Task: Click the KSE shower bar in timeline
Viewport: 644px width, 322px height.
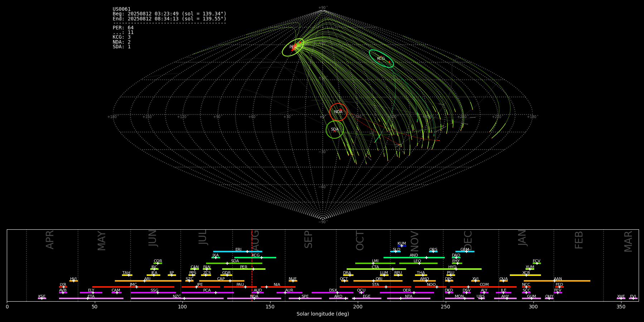Action: pyautogui.click(x=42, y=298)
